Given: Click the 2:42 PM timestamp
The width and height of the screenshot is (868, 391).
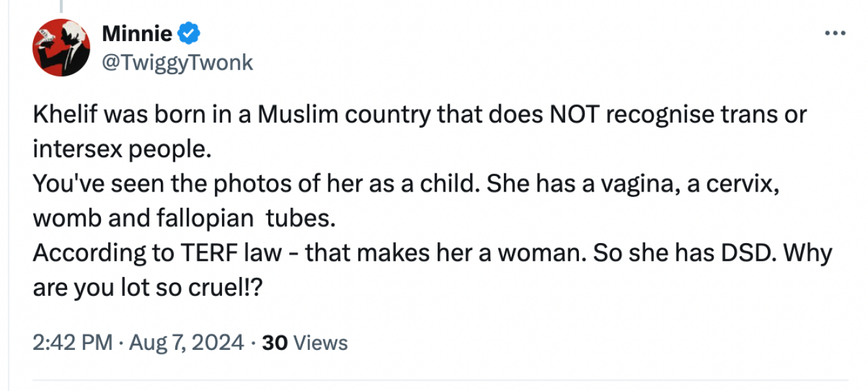Looking at the screenshot, I should point(72,343).
